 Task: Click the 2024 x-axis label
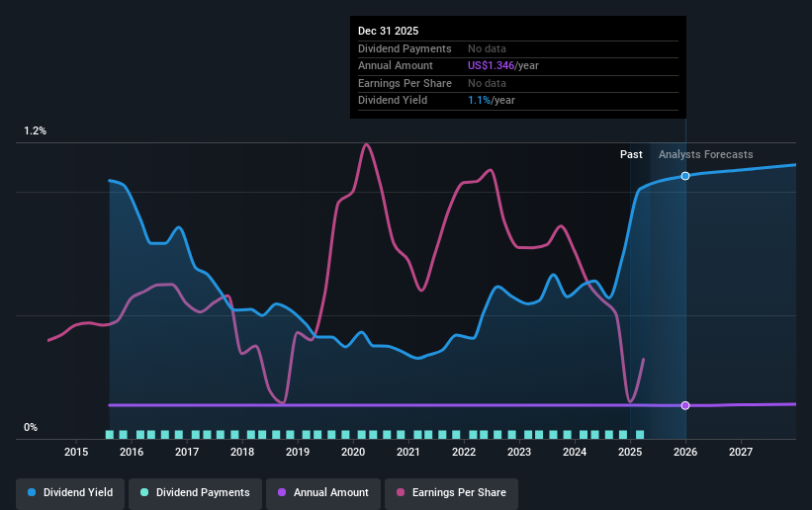coord(575,452)
